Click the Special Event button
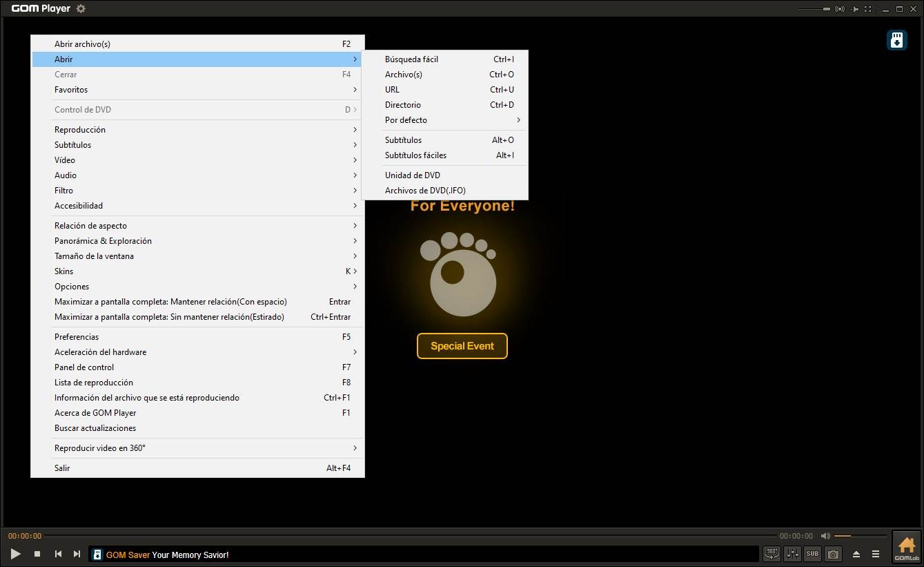The image size is (924, 567). pyautogui.click(x=462, y=346)
